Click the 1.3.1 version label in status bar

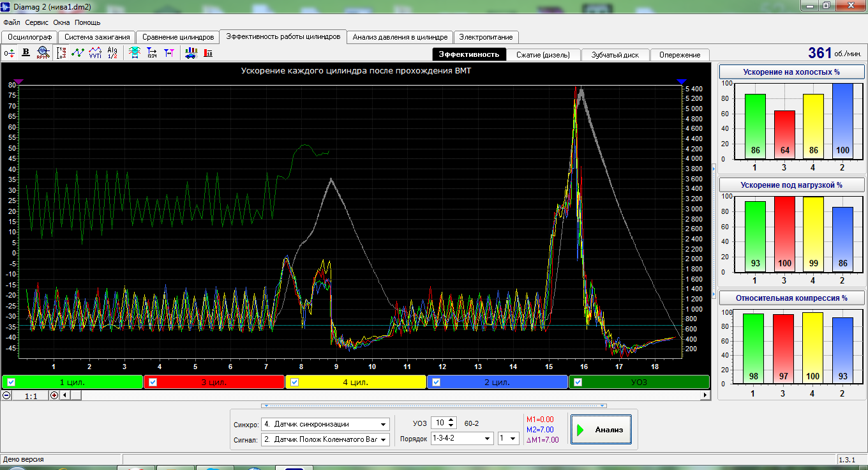[x=846, y=460]
